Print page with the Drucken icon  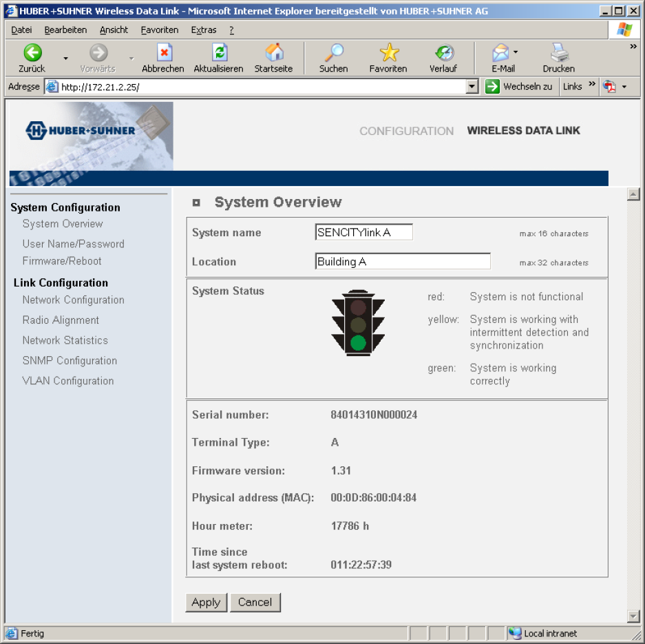(x=559, y=52)
